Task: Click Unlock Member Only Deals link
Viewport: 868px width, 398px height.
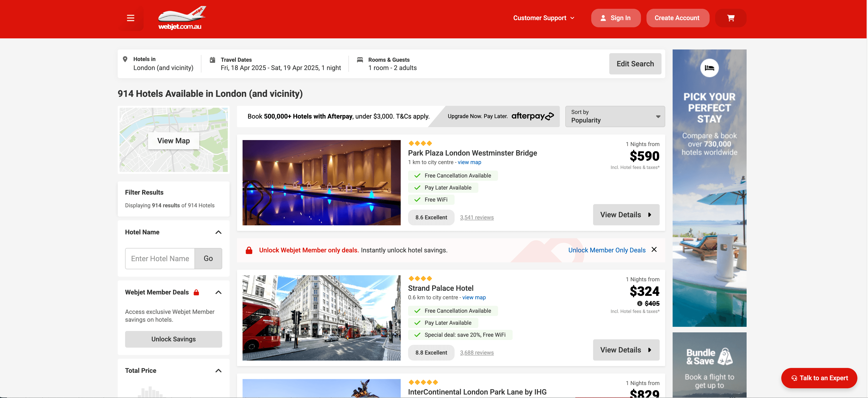Action: 606,250
